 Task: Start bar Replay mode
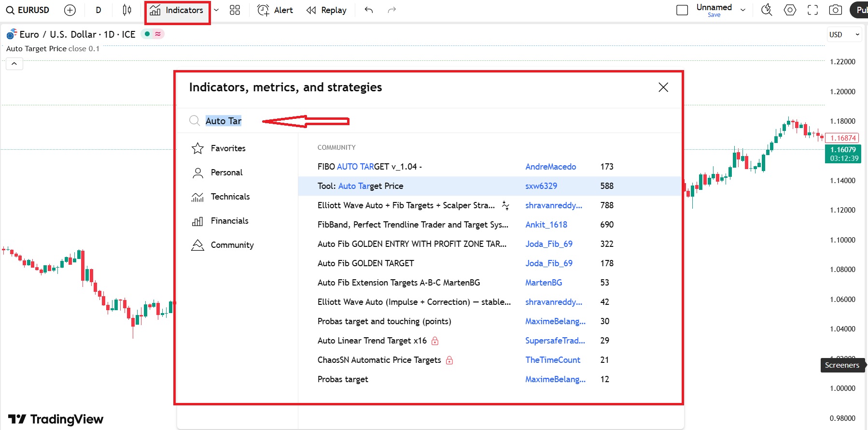327,10
